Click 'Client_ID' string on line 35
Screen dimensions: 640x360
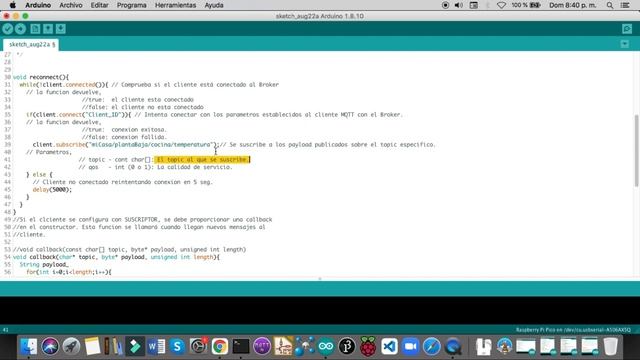pos(102,115)
